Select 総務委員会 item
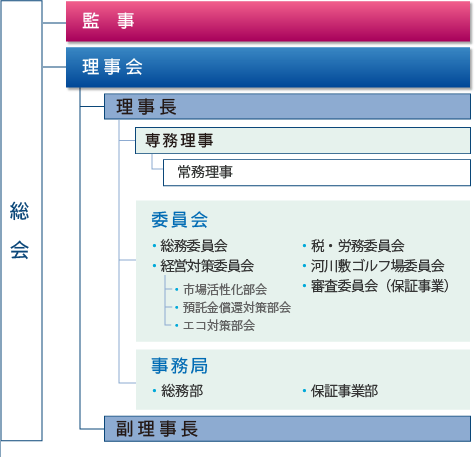Image resolution: width=476 pixels, height=457 pixels. tap(194, 246)
